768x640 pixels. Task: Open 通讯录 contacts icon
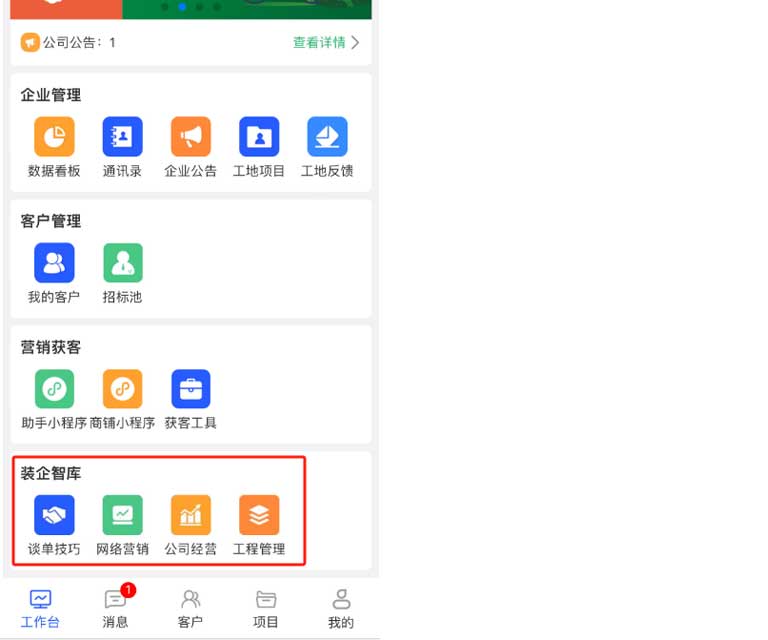[122, 137]
